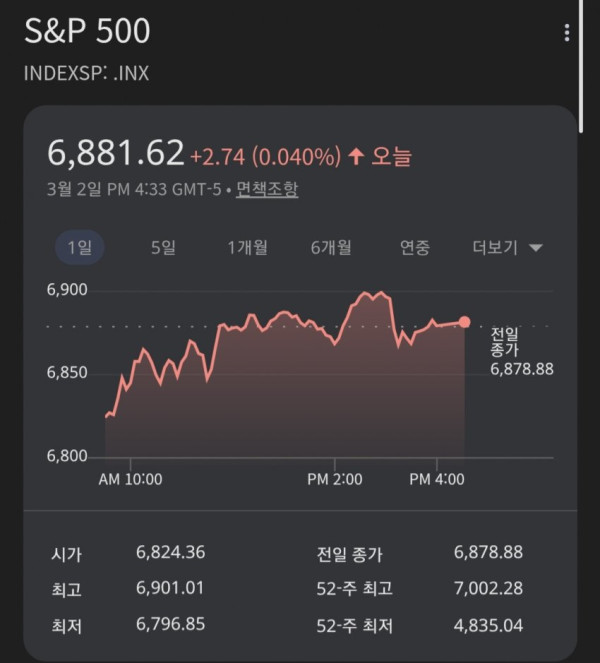Open the three-dot more options menu
600x663 pixels.
pos(567,33)
